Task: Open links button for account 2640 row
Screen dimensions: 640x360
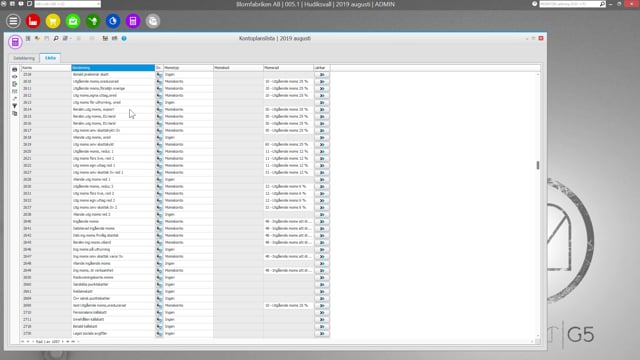Action: (x=322, y=222)
